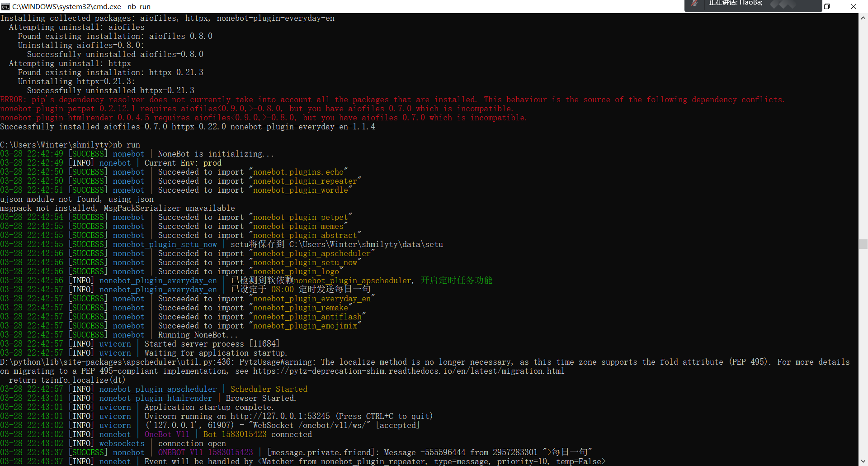Click the http://127.0.0.1:53245 server address
This screenshot has width=868, height=466.
278,416
